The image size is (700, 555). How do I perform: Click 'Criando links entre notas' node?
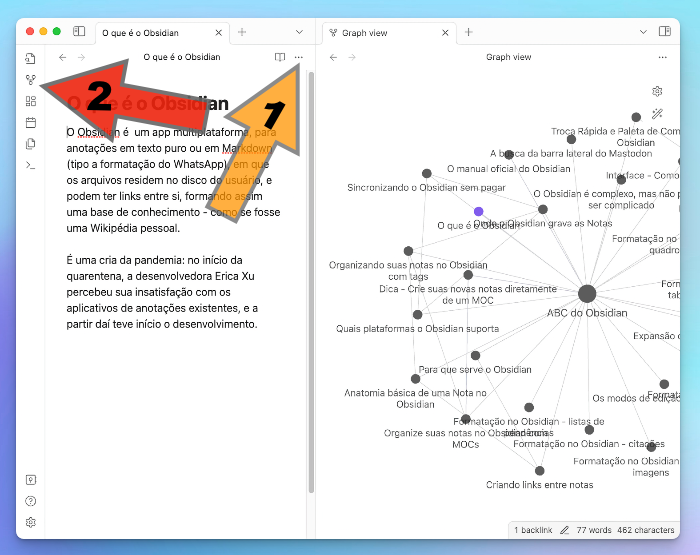[x=540, y=471]
